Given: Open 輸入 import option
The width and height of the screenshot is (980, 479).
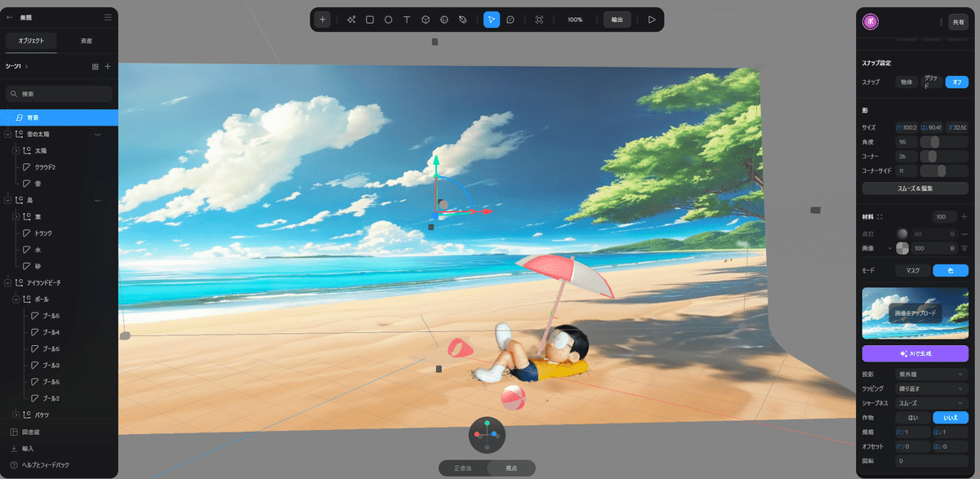Looking at the screenshot, I should [22, 448].
